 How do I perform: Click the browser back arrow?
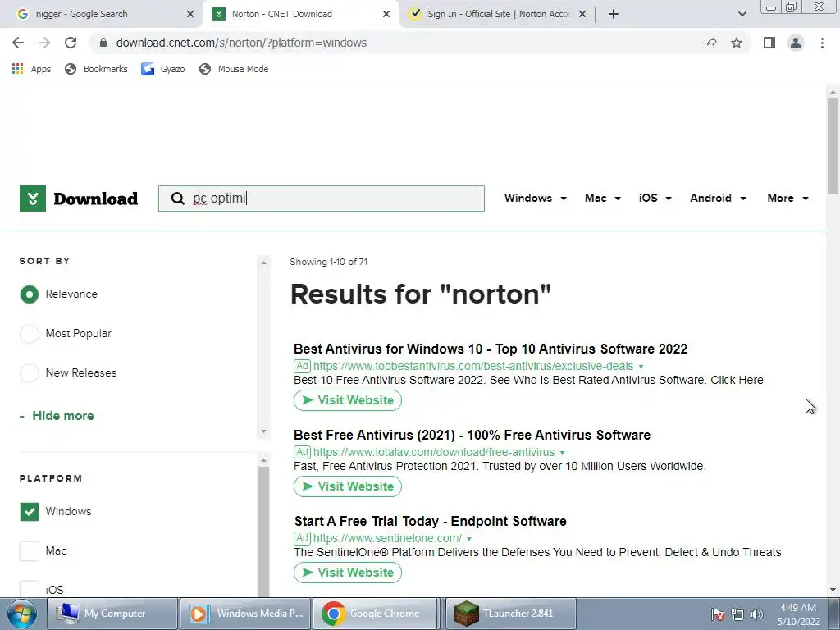(x=18, y=43)
